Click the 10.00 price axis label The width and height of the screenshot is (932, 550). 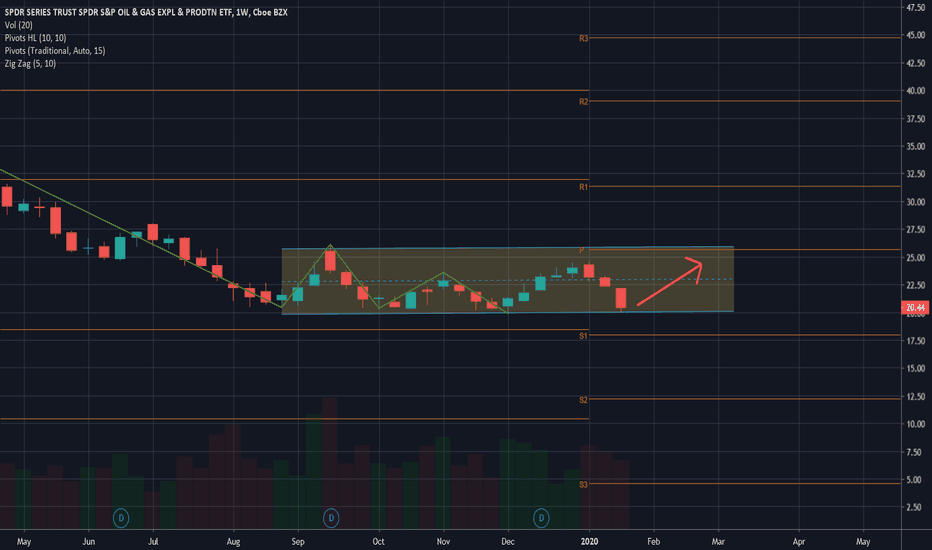tap(915, 424)
